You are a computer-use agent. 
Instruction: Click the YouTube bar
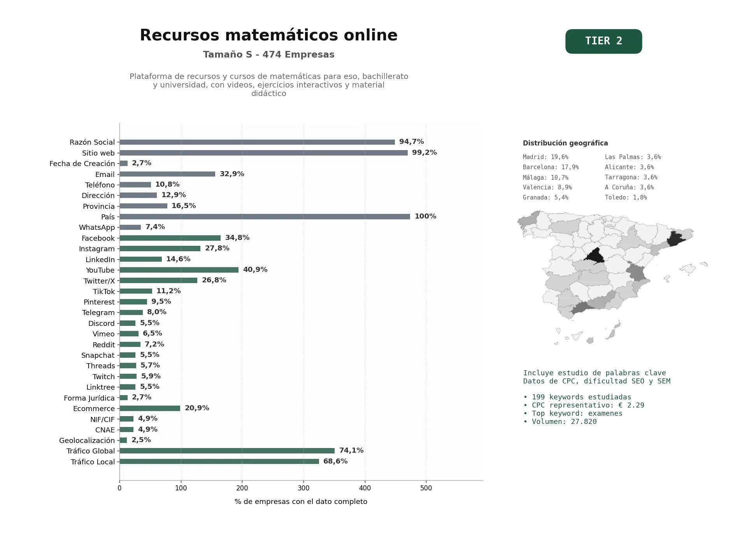179,270
